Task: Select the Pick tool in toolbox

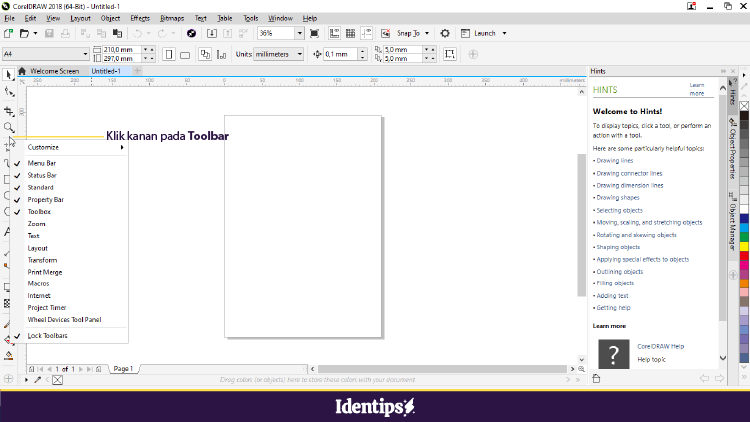Action: 9,74
